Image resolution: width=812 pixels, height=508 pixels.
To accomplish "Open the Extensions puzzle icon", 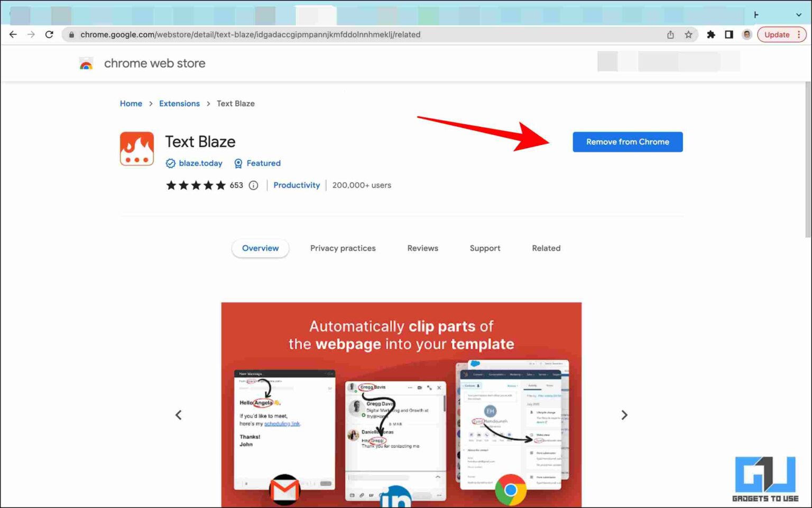I will click(711, 34).
